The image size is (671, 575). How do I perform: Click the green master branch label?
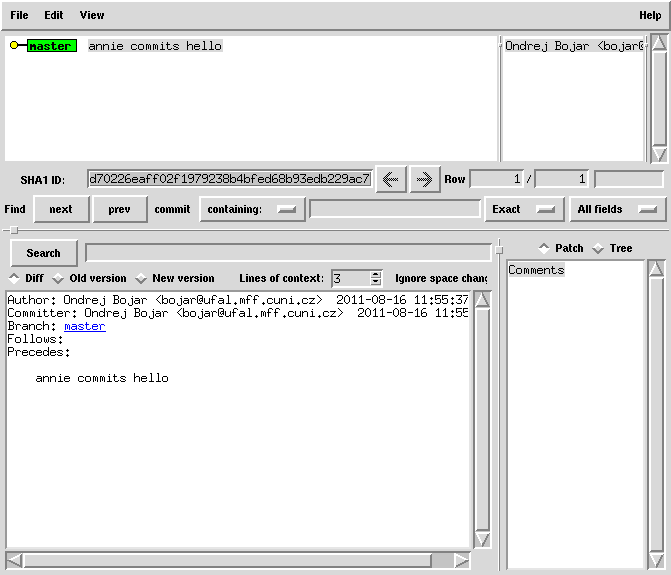point(51,46)
